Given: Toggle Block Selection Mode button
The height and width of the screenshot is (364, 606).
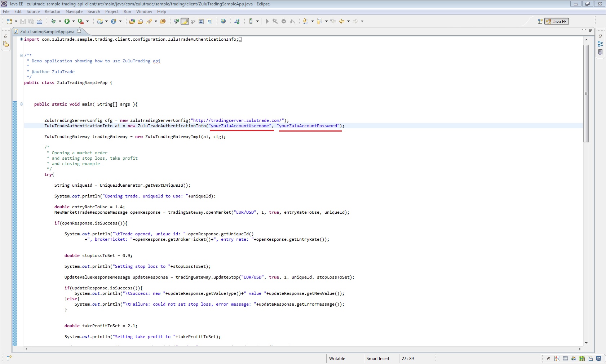Looking at the screenshot, I should click(201, 22).
